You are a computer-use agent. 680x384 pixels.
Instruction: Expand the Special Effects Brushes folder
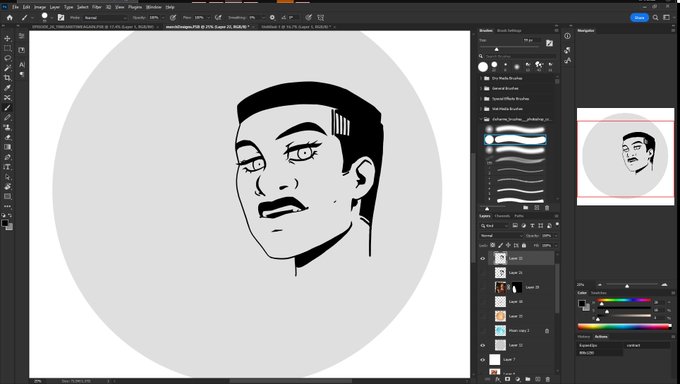pyautogui.click(x=481, y=98)
